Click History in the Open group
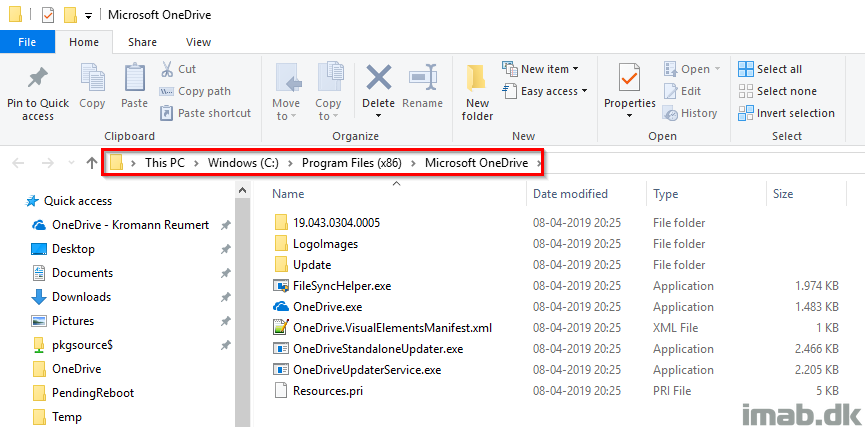865x427 pixels. point(690,113)
